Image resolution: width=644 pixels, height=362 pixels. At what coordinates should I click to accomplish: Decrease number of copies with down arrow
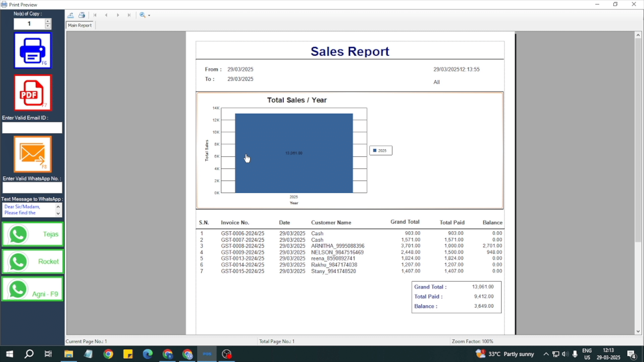48,26
